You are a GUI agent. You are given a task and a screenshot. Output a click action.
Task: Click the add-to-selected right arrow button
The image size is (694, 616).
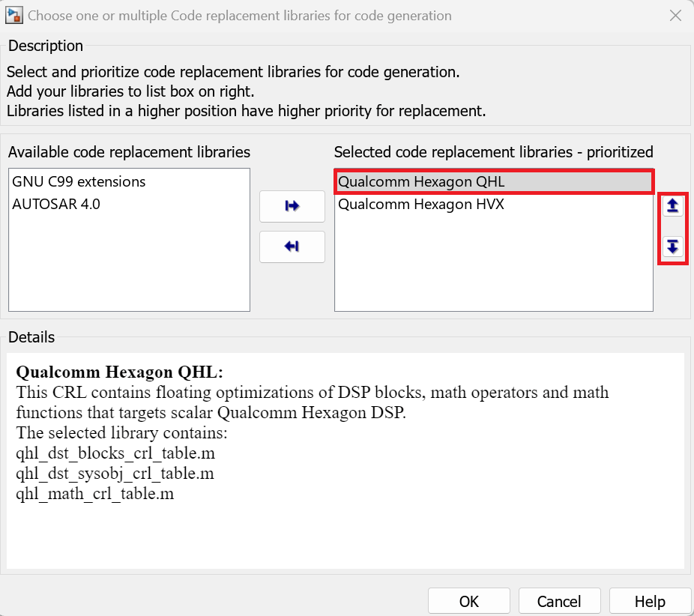pos(292,206)
